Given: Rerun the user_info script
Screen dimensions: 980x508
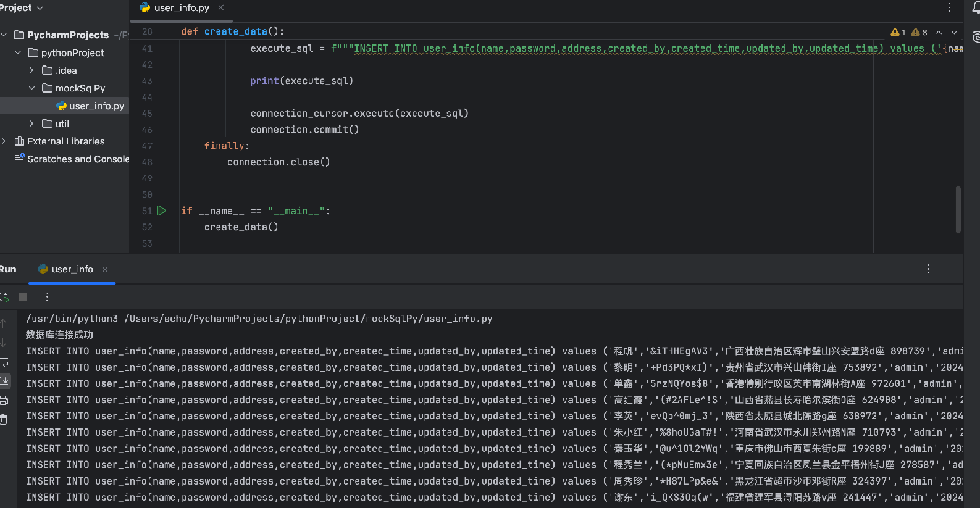Looking at the screenshot, I should pyautogui.click(x=4, y=297).
